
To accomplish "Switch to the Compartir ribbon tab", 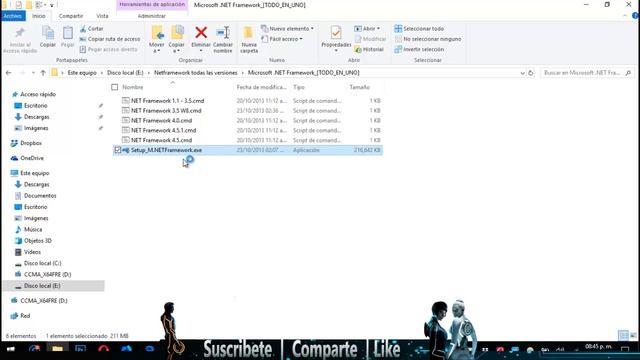I will 71,16.
